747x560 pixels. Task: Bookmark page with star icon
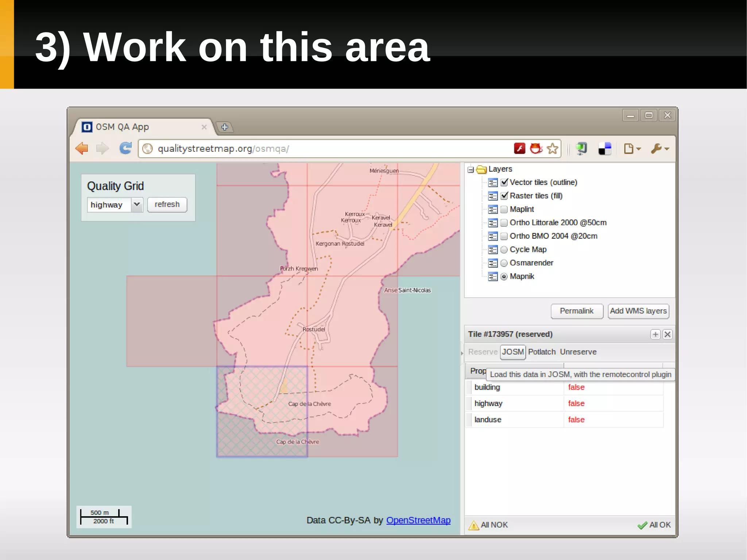pos(553,148)
